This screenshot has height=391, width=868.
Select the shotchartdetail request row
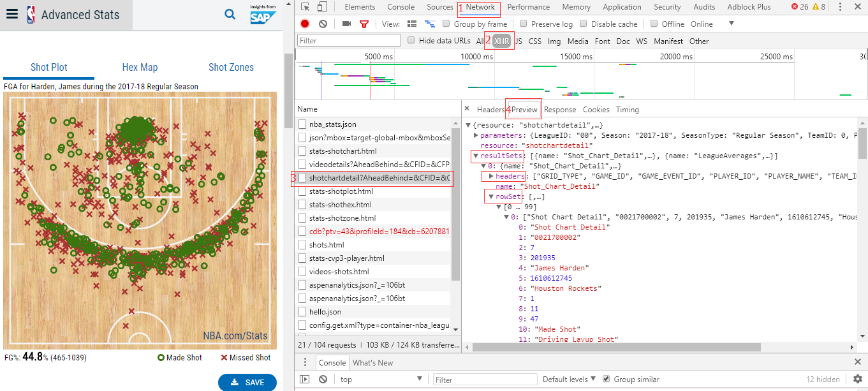point(374,178)
